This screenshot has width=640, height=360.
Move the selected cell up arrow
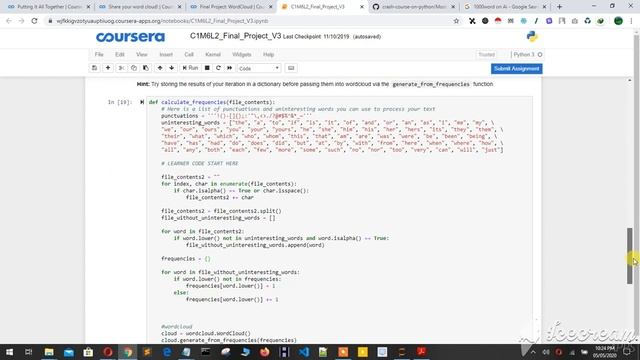pyautogui.click(x=160, y=68)
